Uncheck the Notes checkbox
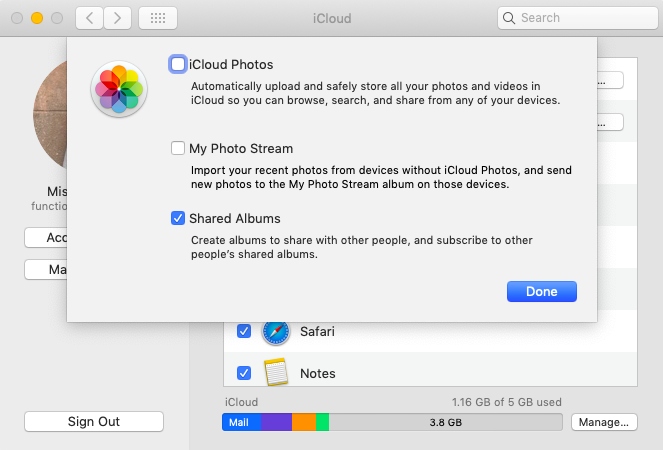Image resolution: width=663 pixels, height=450 pixels. coord(244,373)
